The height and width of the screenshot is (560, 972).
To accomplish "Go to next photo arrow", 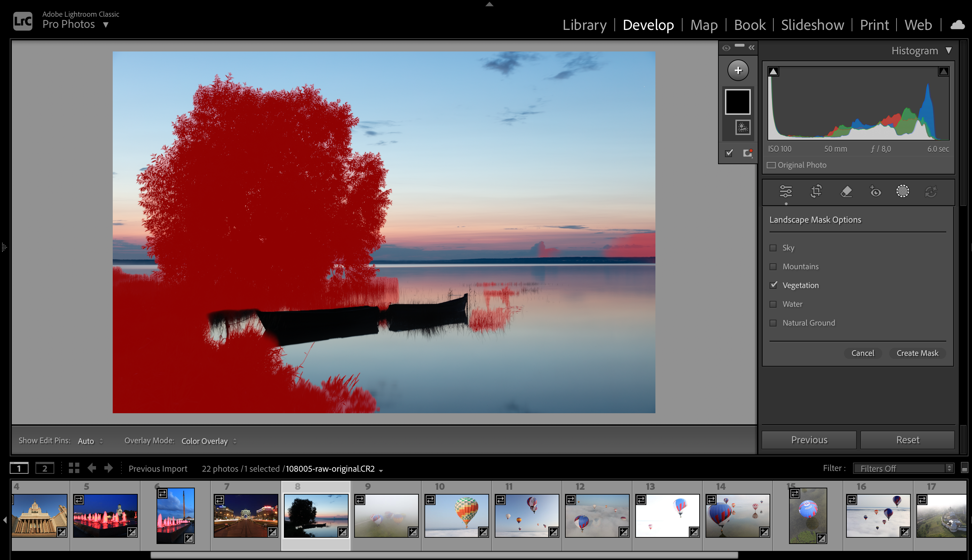I will (x=109, y=468).
